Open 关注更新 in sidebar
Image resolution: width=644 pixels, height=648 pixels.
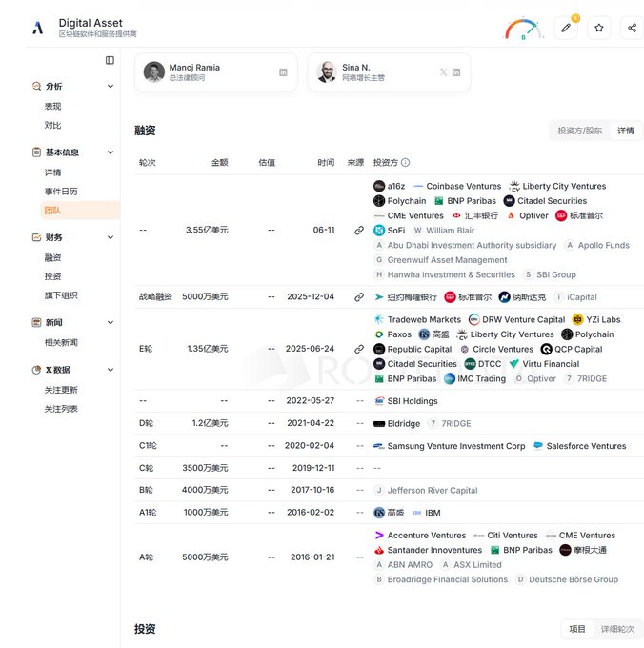point(61,390)
